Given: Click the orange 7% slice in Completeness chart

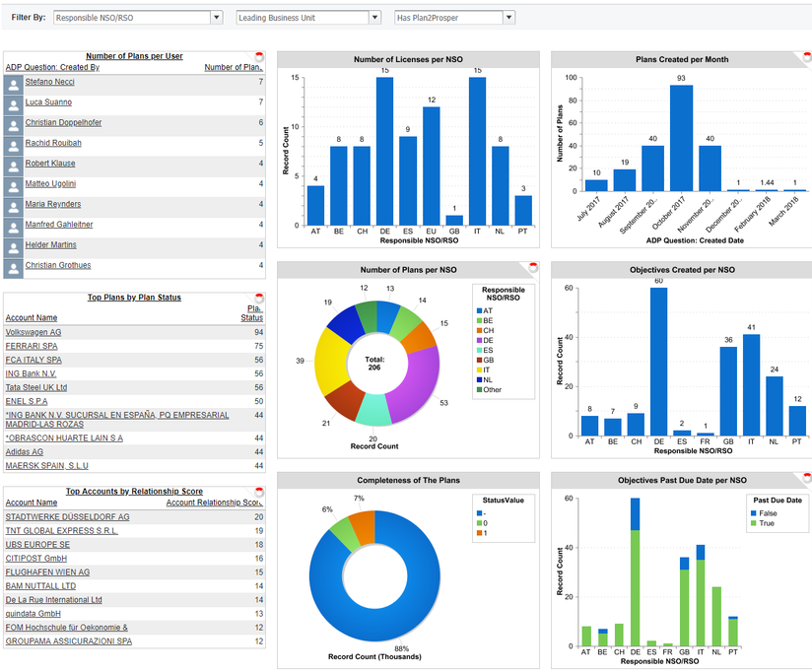Looking at the screenshot, I should [x=363, y=527].
